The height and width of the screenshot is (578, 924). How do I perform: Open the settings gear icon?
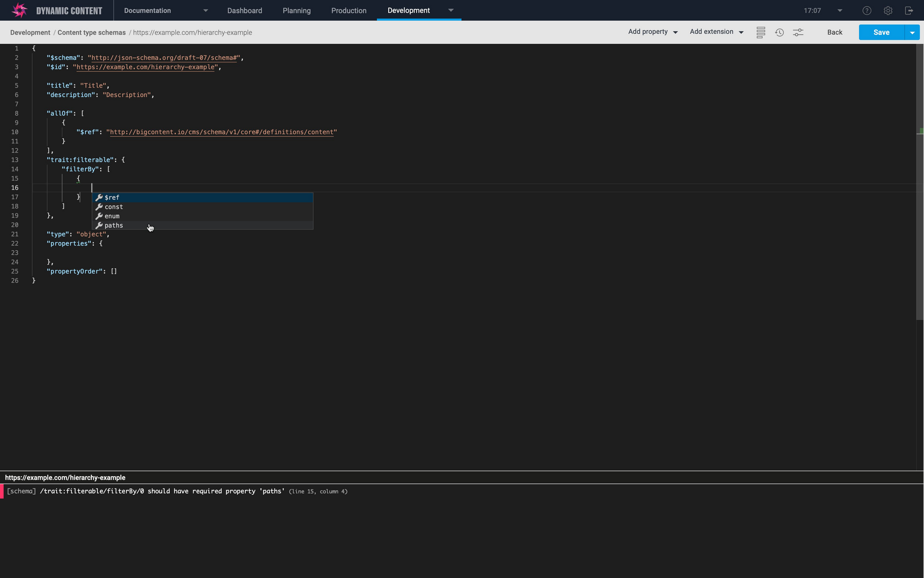point(888,10)
